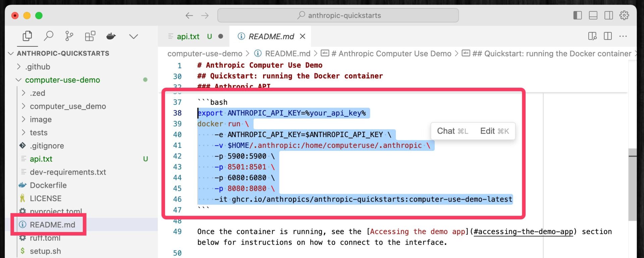Open the Explorer view icon
The image size is (644, 258).
point(27,36)
